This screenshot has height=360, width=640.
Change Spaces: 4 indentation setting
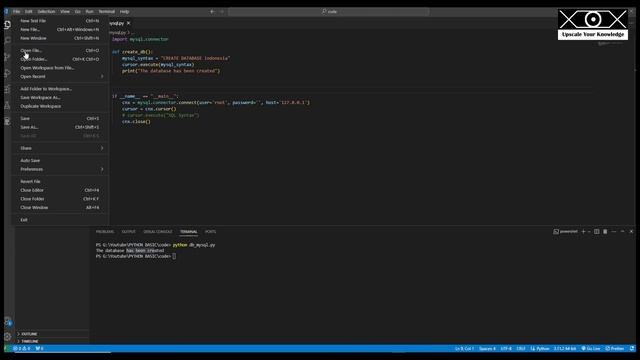pyautogui.click(x=487, y=349)
